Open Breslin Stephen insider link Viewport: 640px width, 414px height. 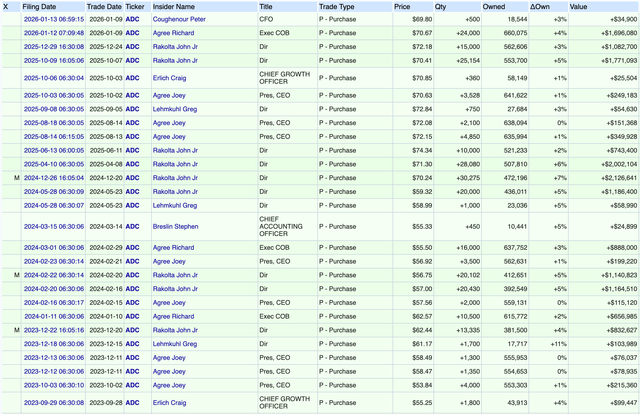pyautogui.click(x=176, y=227)
